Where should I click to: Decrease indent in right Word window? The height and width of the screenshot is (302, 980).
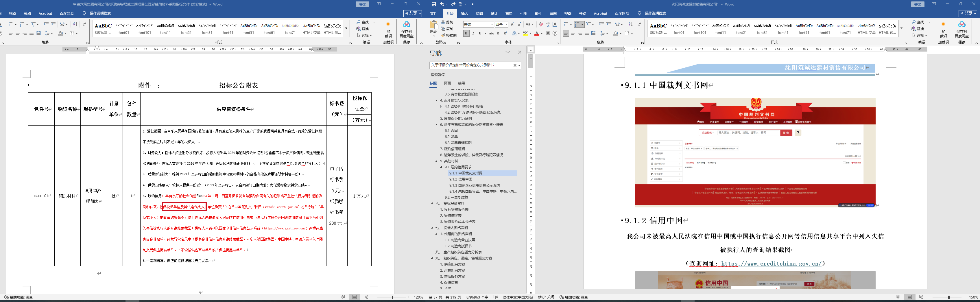(x=601, y=24)
